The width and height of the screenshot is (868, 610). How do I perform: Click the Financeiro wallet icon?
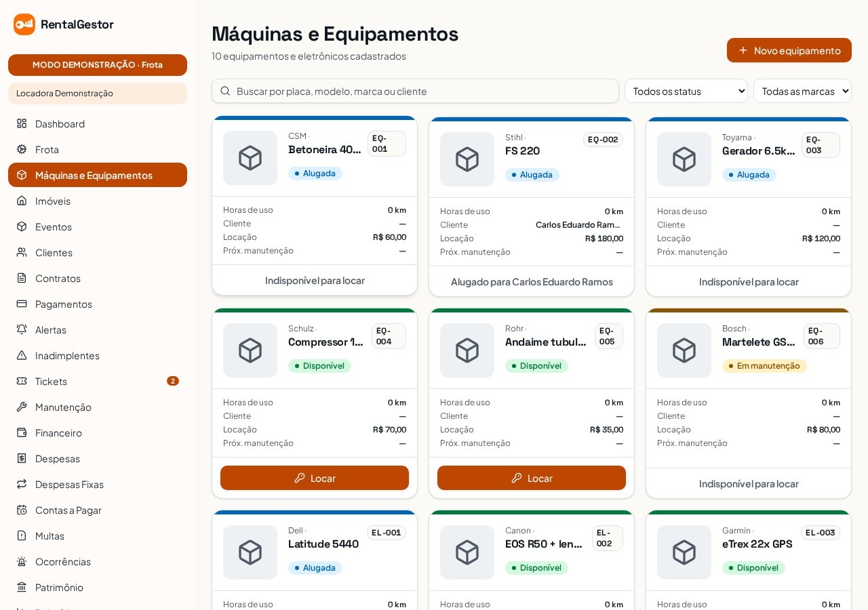tap(22, 432)
